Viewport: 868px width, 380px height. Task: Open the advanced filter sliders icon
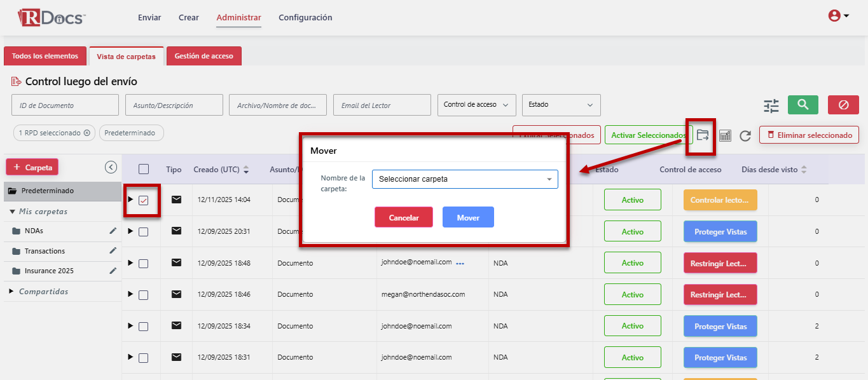tap(771, 105)
